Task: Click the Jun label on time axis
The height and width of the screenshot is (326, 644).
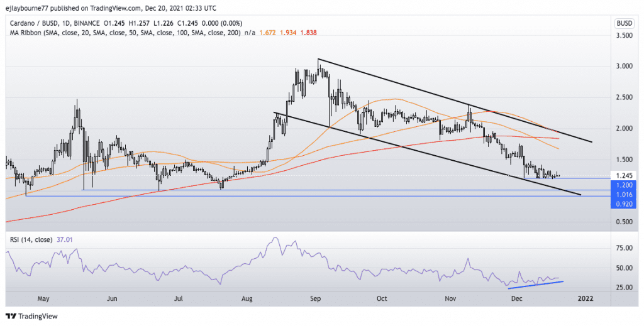Action: point(112,298)
